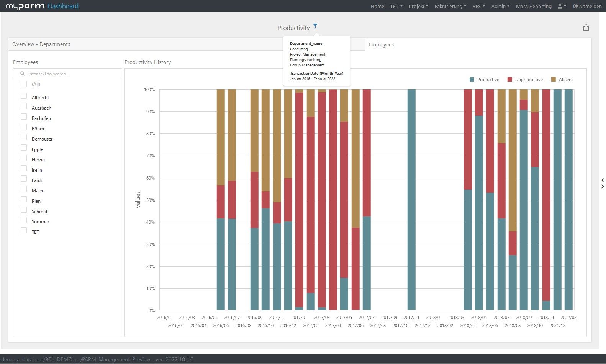Select the Overview - Departments tab
606x364 pixels.
(x=41, y=44)
